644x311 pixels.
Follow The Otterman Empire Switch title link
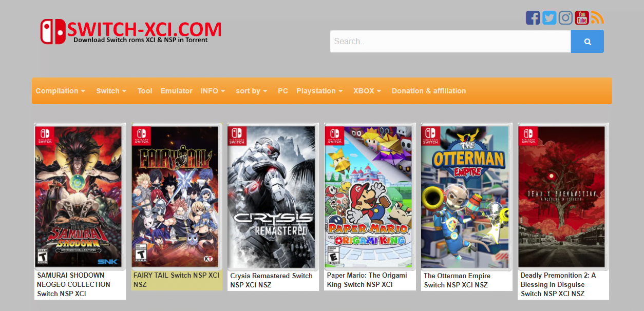pos(457,280)
